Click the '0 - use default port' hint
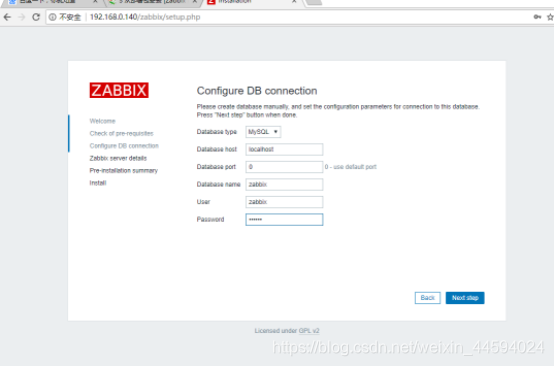This screenshot has width=554, height=366. [350, 167]
